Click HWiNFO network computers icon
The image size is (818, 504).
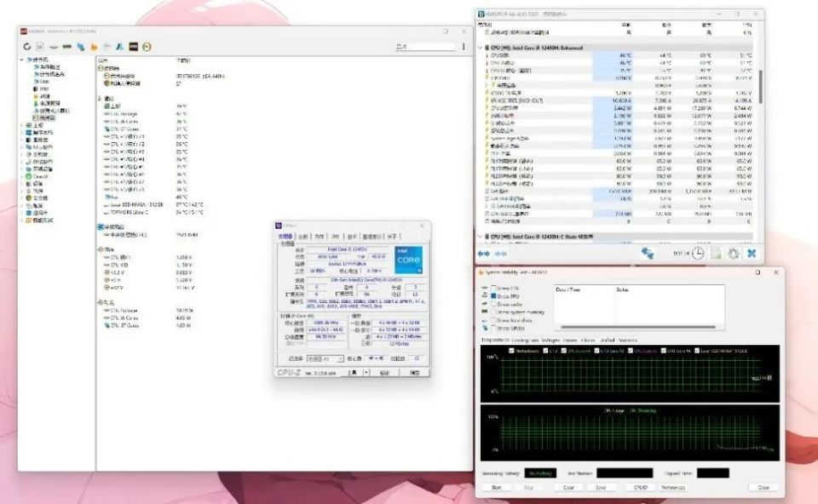[648, 254]
